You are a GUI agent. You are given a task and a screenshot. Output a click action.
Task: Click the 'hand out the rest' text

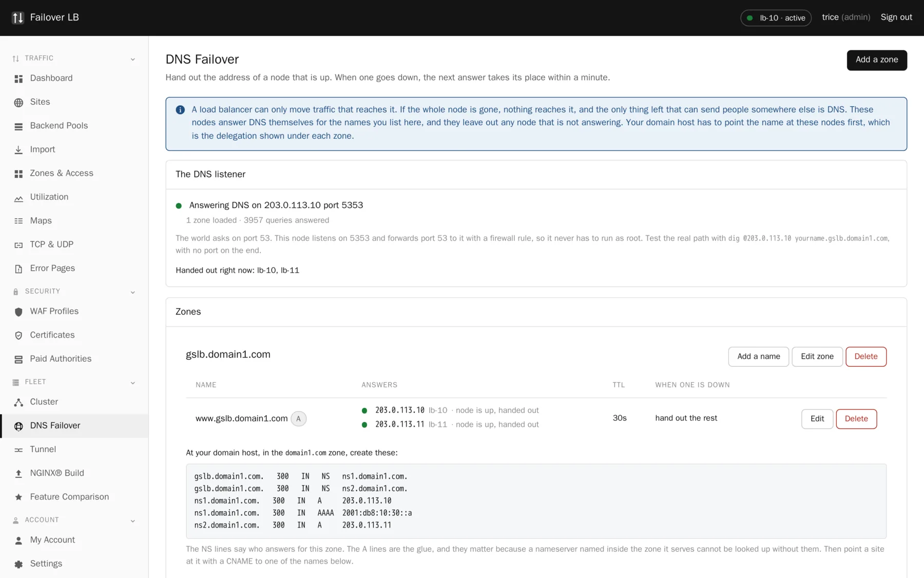tap(686, 418)
